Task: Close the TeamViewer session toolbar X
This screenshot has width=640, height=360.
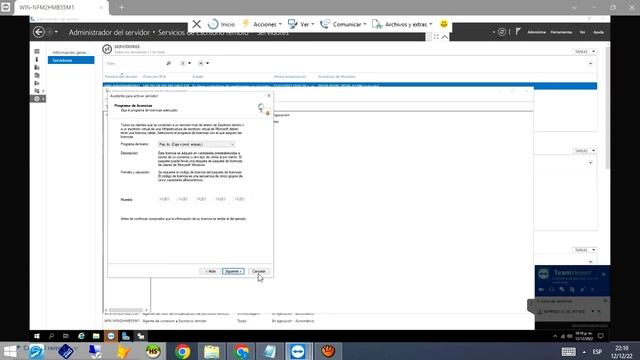Action: [197, 24]
